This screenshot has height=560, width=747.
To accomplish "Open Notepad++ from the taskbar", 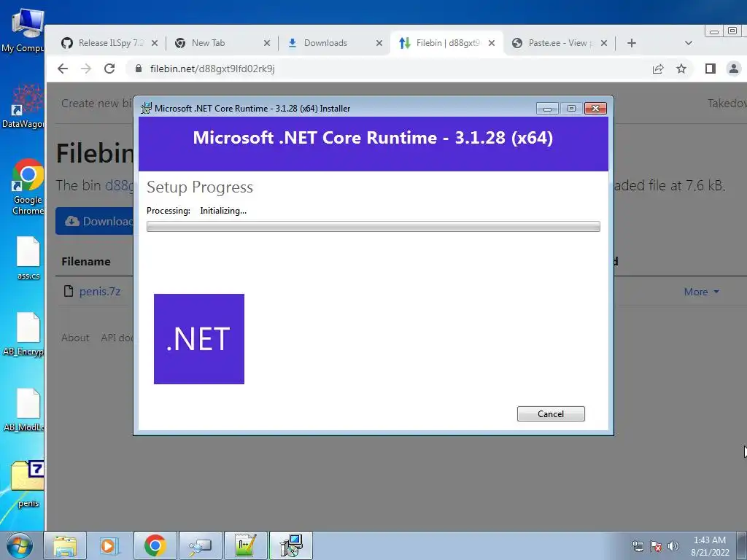I will click(x=245, y=545).
